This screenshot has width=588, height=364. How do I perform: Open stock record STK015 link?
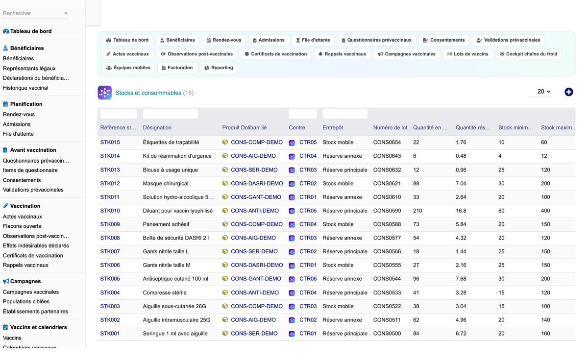coord(110,142)
